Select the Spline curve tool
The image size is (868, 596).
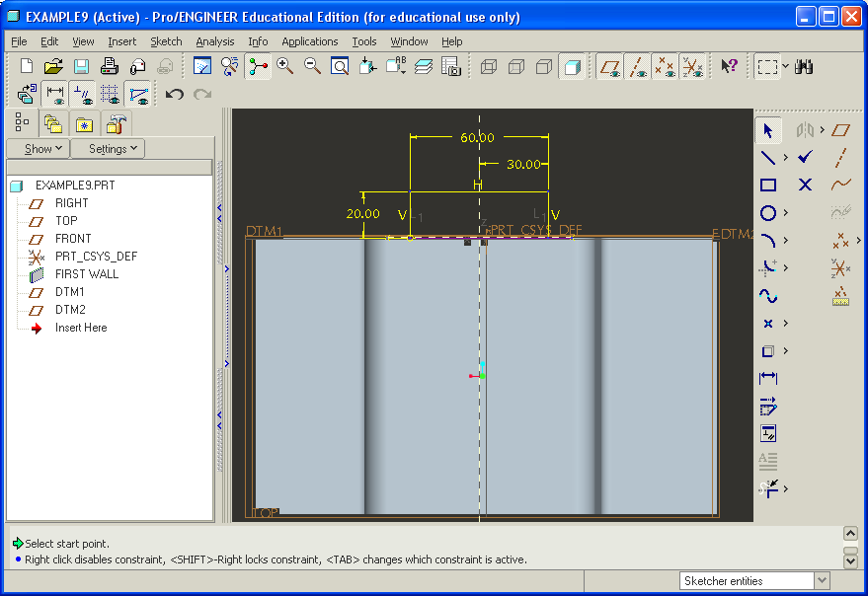tap(768, 295)
